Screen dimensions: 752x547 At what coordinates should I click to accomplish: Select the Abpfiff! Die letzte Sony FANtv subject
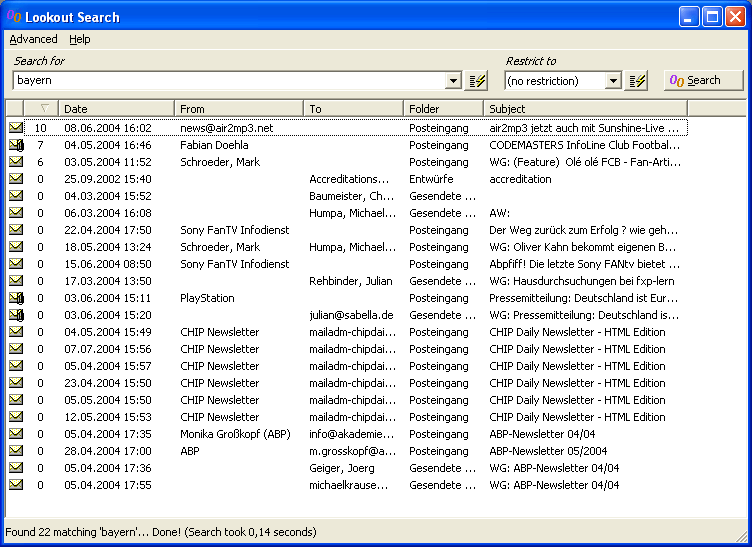tap(584, 264)
